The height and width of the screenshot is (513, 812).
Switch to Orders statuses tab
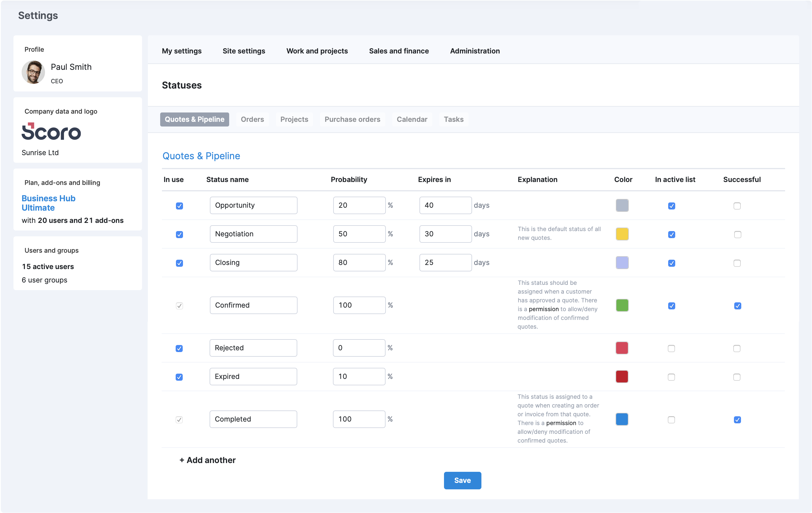252,119
